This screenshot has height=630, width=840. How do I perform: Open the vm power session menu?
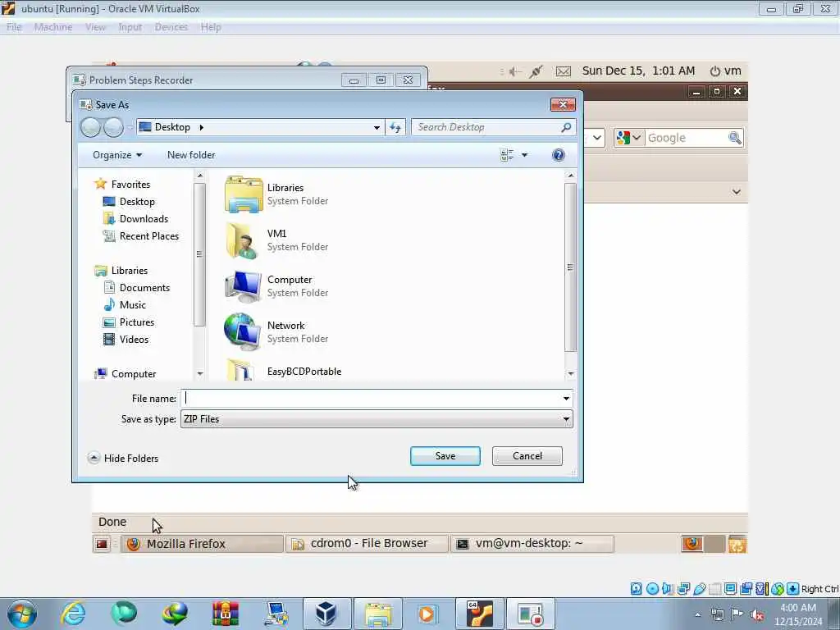pyautogui.click(x=725, y=71)
